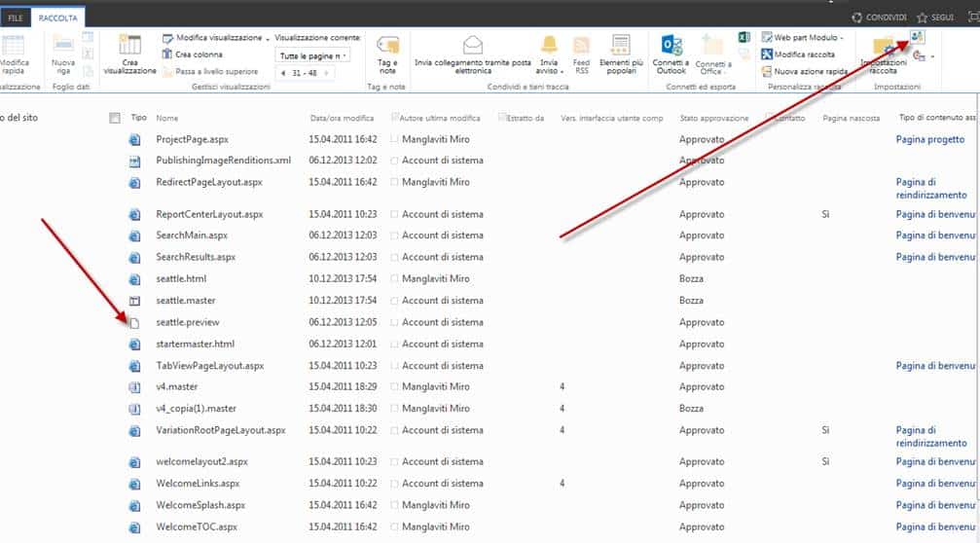
Task: Click the PublishingImageRenditions.xml file icon
Action: [x=134, y=162]
